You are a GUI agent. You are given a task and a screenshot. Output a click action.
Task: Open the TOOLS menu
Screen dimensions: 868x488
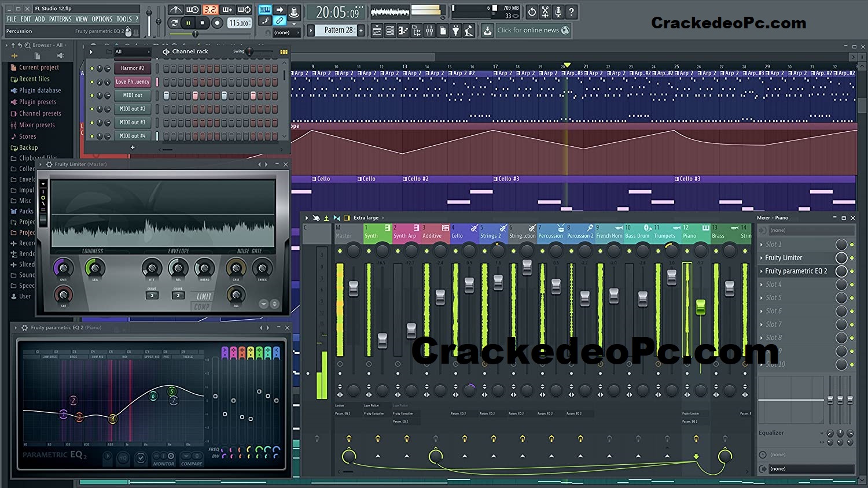124,19
